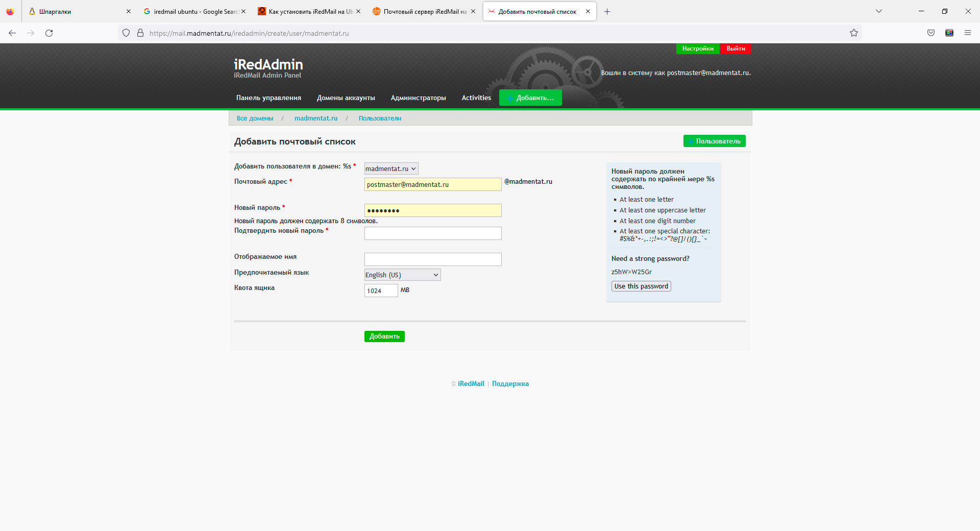Click 'At least one digit number' text
The width and height of the screenshot is (980, 531).
coord(657,221)
